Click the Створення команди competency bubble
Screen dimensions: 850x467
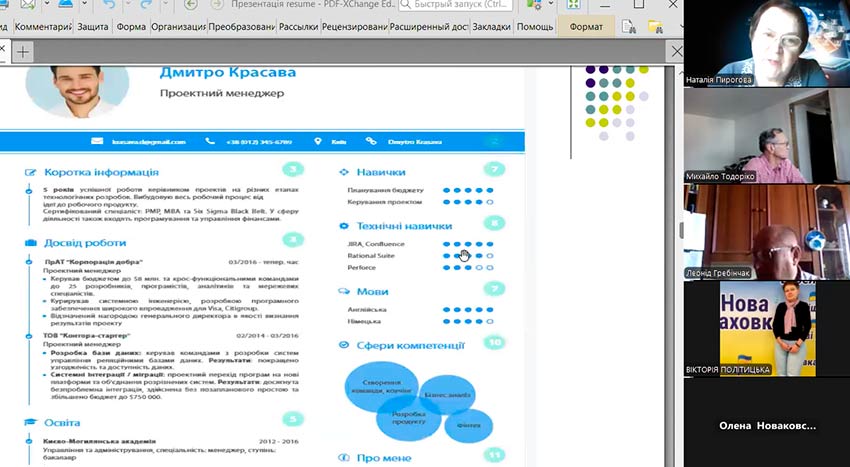pyautogui.click(x=378, y=387)
